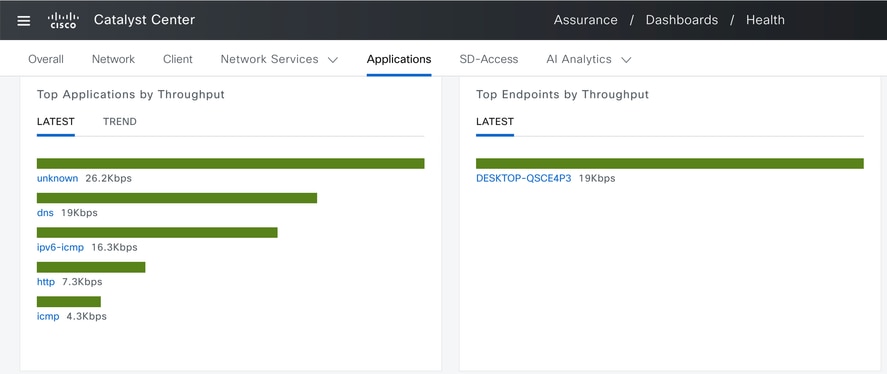887x374 pixels.
Task: Click the Cisco logo
Action: click(x=63, y=20)
